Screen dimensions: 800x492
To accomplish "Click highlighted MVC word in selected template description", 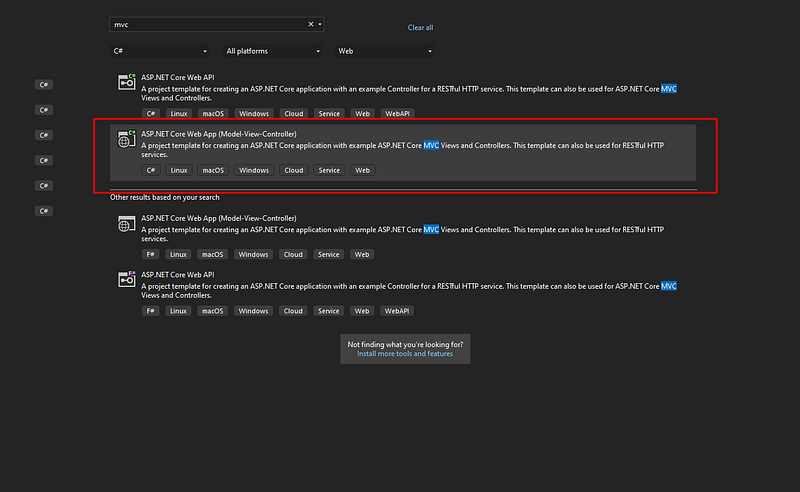I will point(431,145).
